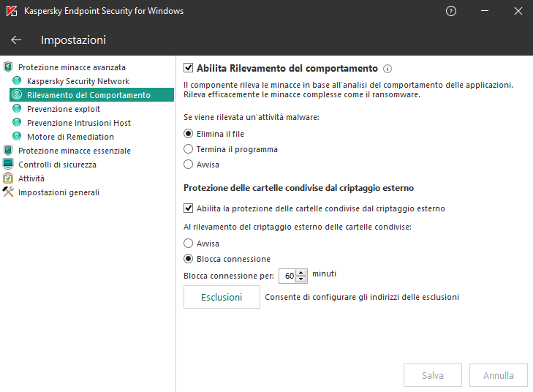Screen dimensions: 533x392
Task: Close the Kaspersky window
Action: click(518, 11)
